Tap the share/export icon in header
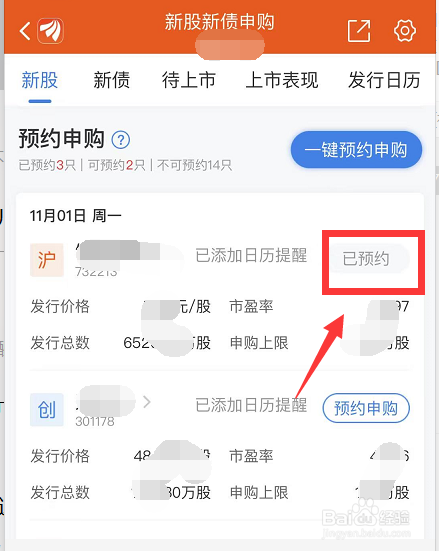The image size is (439, 551). (x=359, y=31)
